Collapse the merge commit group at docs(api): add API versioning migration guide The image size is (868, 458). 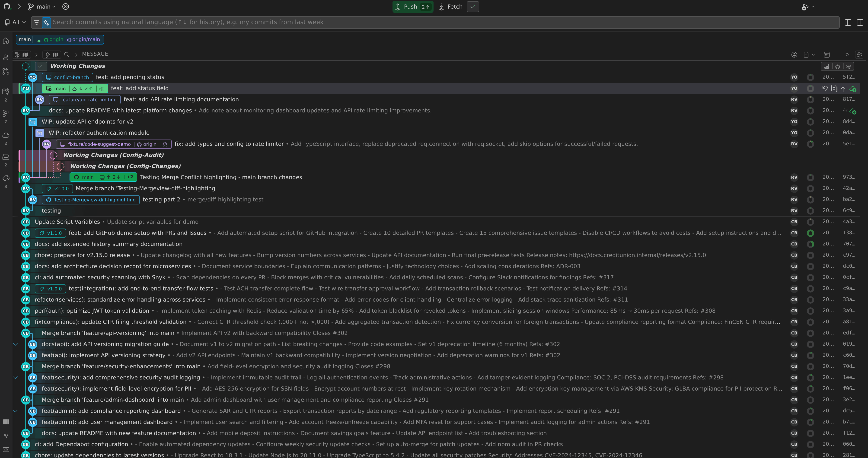[x=15, y=344]
